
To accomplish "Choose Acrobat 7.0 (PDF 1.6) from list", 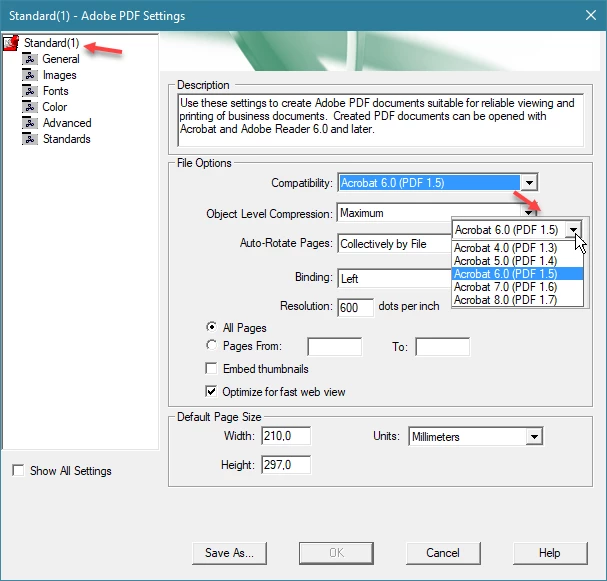I will [x=518, y=287].
